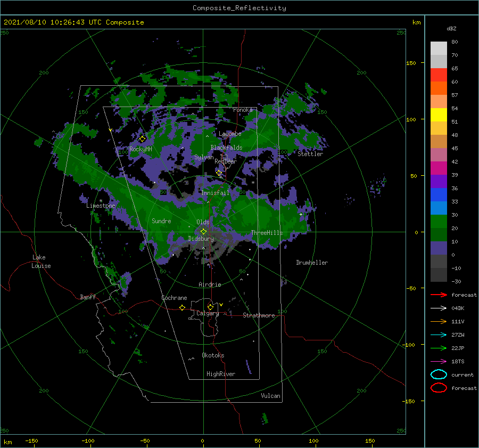Image resolution: width=479 pixels, height=448 pixels.
Task: Click the Strathmore label
Action: click(x=259, y=315)
